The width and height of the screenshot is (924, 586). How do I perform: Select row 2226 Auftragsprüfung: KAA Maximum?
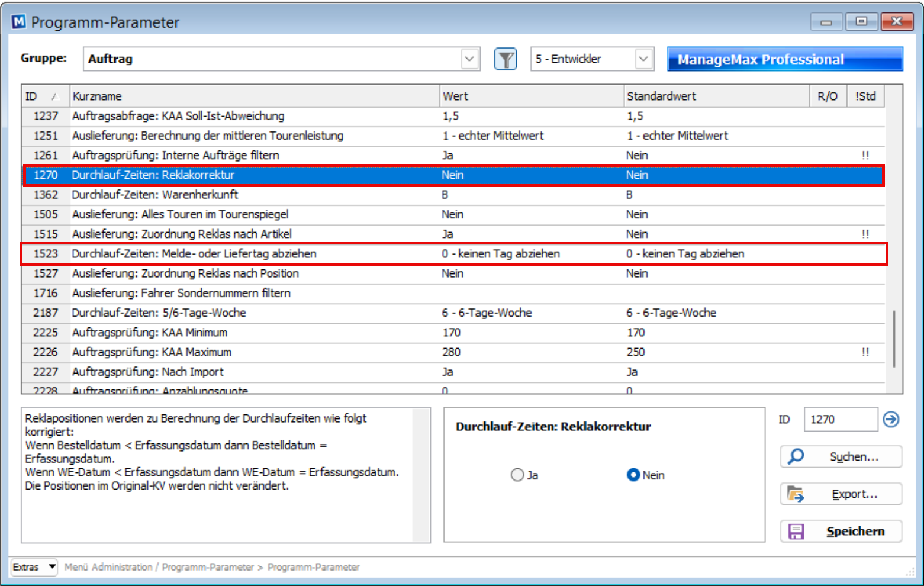[x=453, y=352]
